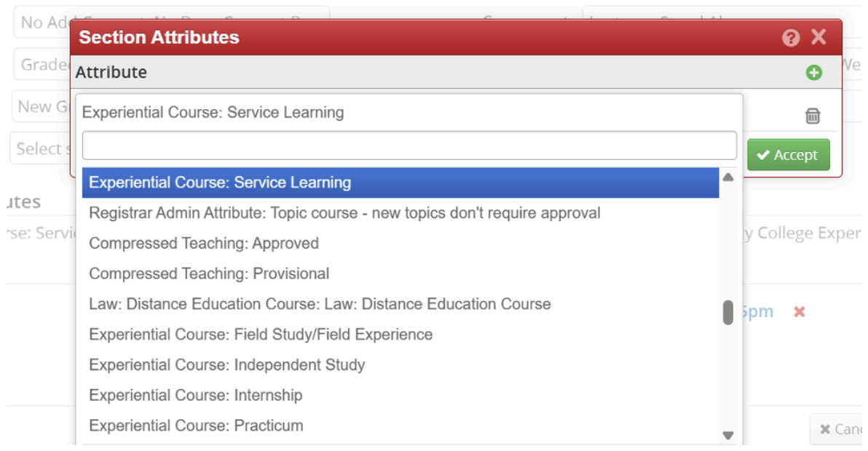Choose Registrar Admin Attribute: Topic course option

pos(344,213)
